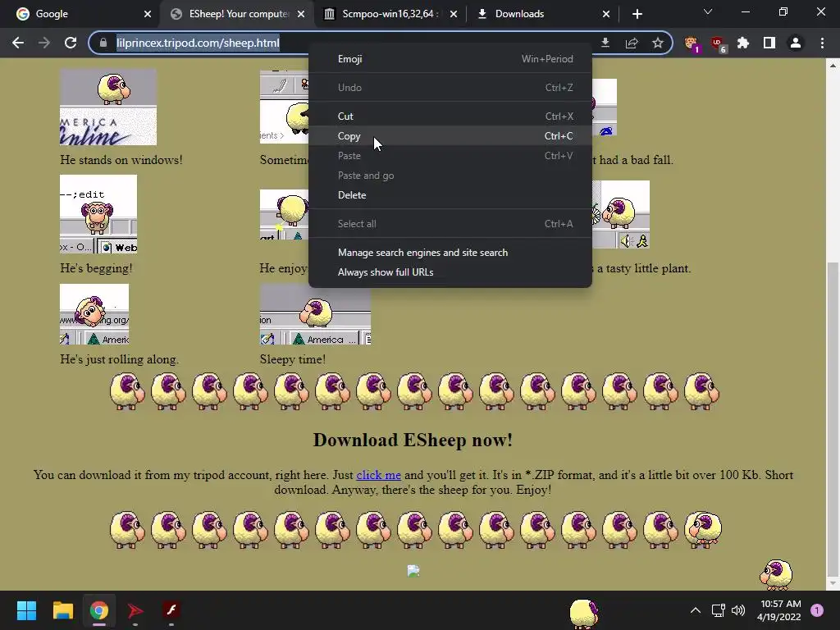The image size is (840, 630).
Task: Close the Downloads tab
Action: tap(606, 14)
